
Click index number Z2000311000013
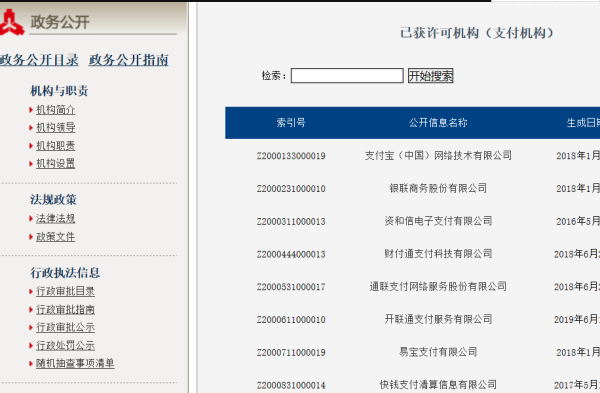click(x=291, y=222)
